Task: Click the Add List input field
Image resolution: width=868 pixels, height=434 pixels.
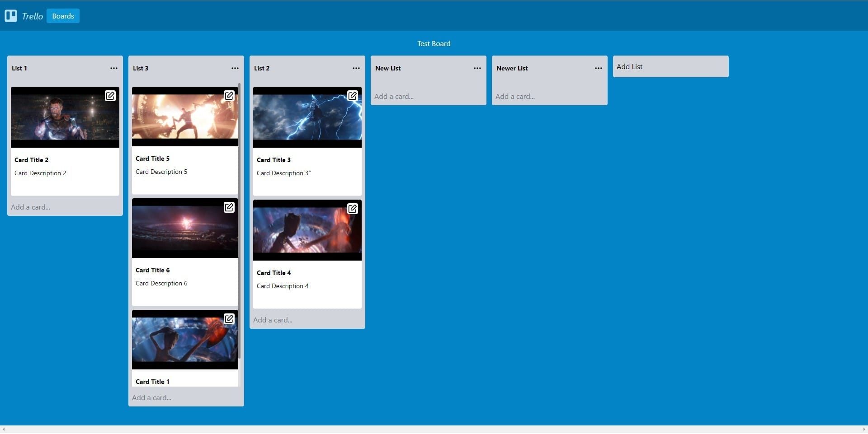Action: [x=670, y=66]
